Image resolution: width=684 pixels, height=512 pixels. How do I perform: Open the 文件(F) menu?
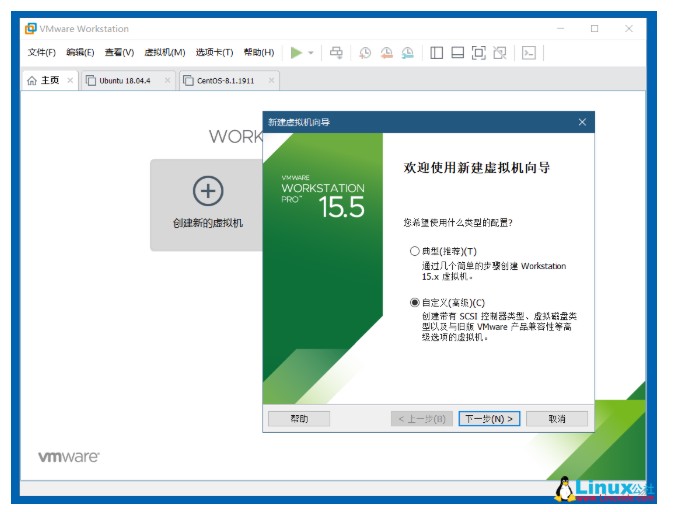coord(42,52)
